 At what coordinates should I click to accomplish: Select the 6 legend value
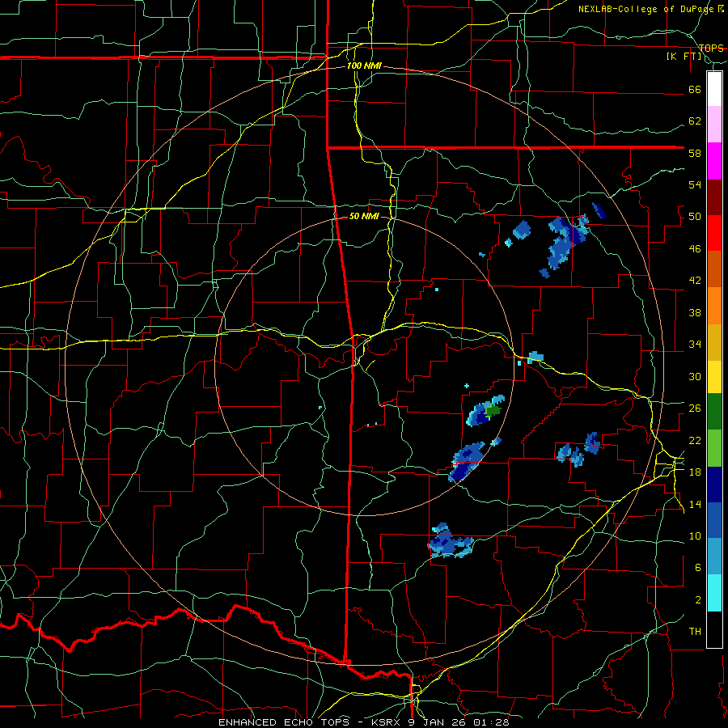pyautogui.click(x=698, y=568)
